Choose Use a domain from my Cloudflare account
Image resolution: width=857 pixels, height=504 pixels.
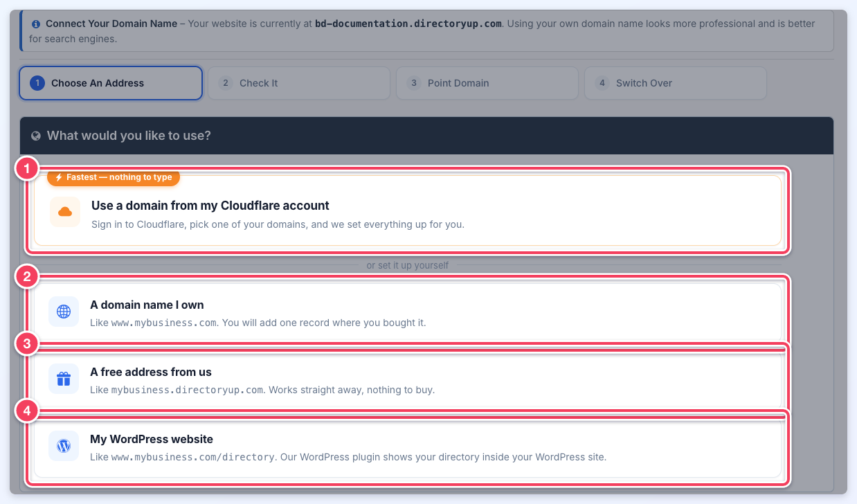(x=408, y=210)
